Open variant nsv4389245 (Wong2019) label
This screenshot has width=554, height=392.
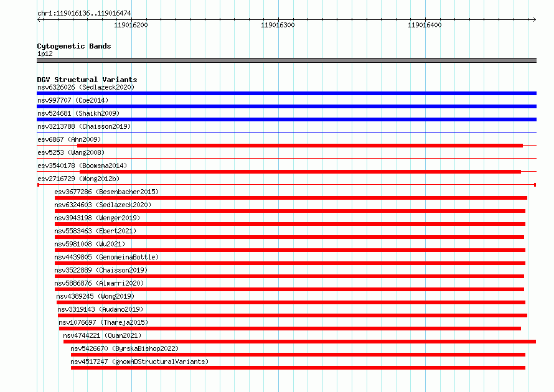point(95,296)
